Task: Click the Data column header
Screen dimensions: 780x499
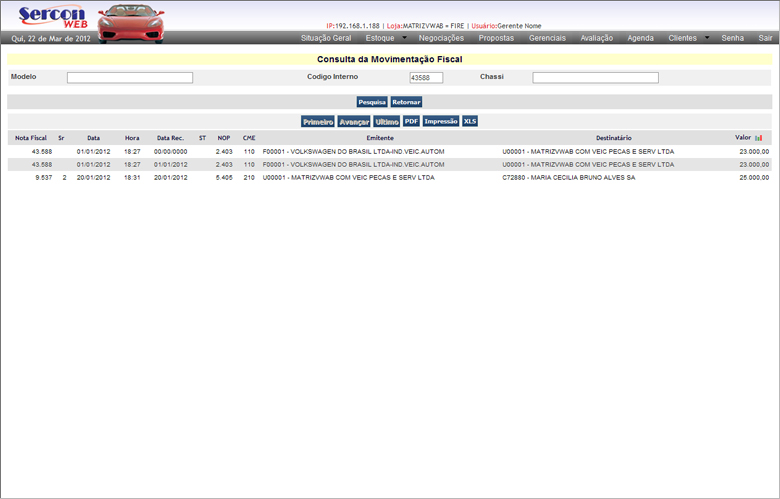Action: pyautogui.click(x=94, y=138)
